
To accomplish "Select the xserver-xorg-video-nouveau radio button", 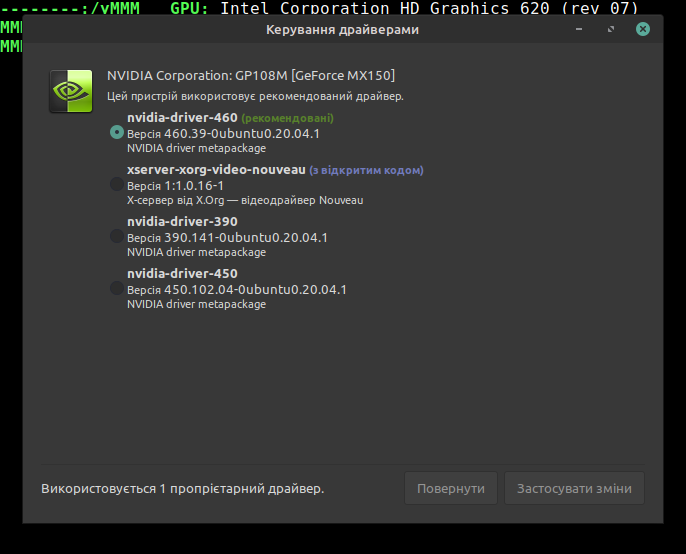I will (117, 184).
